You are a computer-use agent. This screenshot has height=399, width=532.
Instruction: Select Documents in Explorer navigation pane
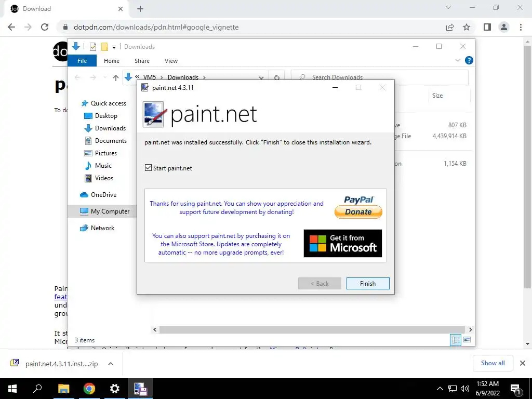(x=105, y=141)
